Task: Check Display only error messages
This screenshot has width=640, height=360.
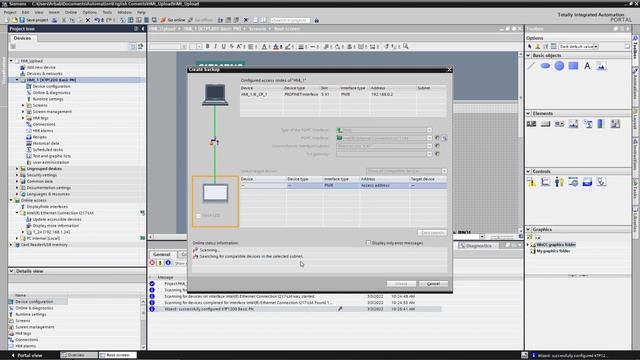Action: pos(368,243)
